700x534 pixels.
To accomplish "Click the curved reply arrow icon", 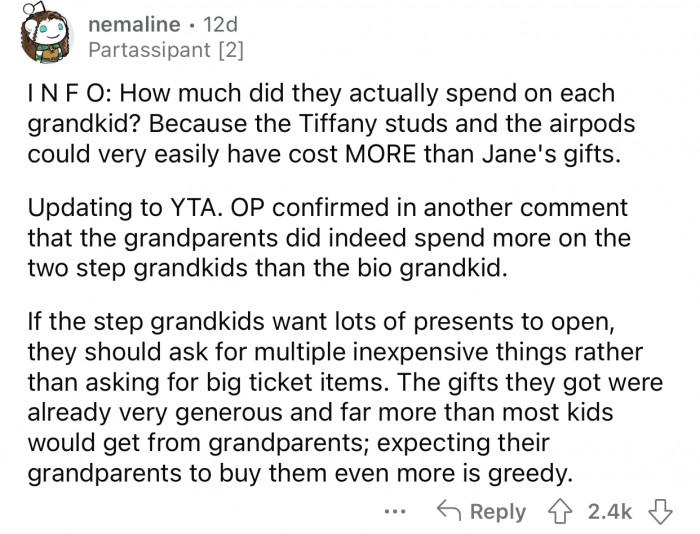I will (x=449, y=511).
